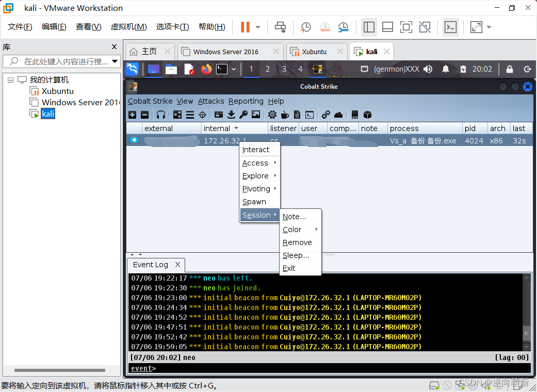Click the Kali volume speaker icon
Viewport: 537px width, 392px height.
pyautogui.click(x=428, y=69)
